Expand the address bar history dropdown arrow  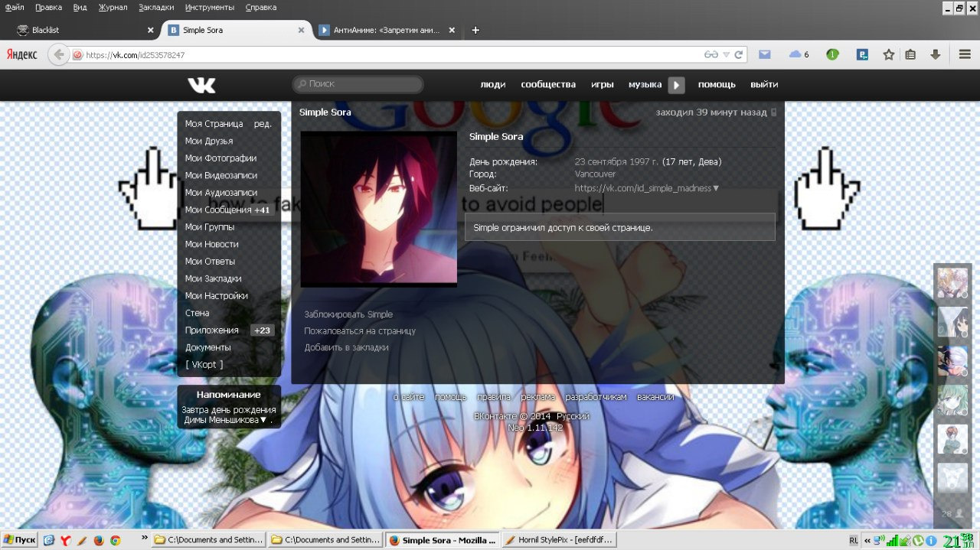[x=726, y=55]
